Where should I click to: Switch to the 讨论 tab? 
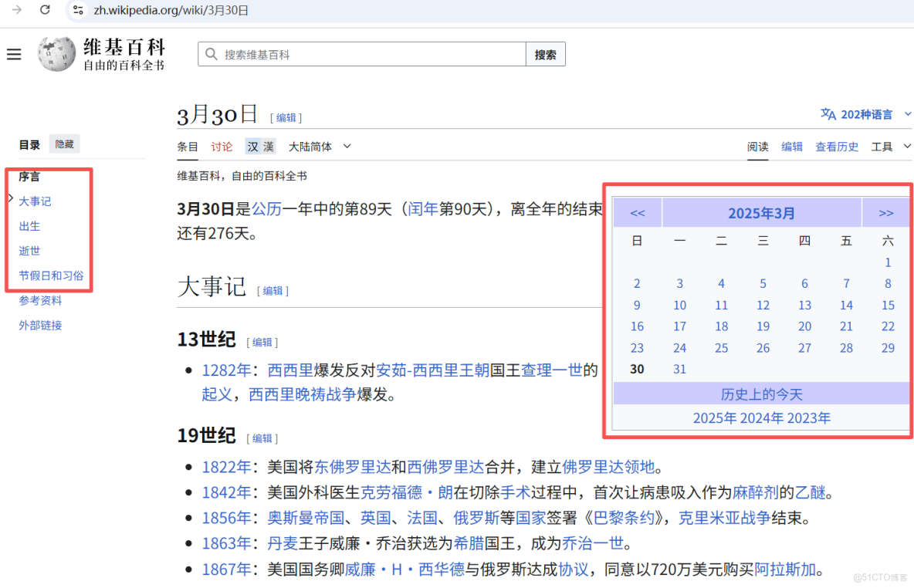(222, 146)
